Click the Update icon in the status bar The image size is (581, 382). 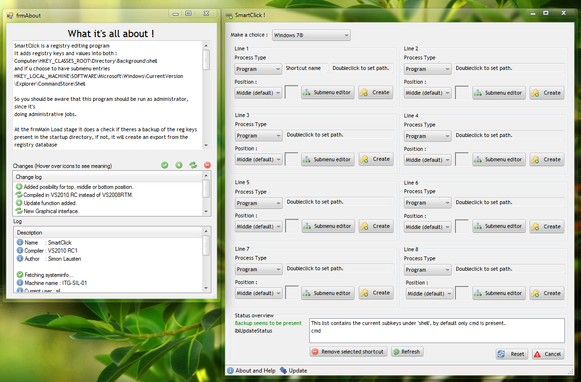pos(283,370)
